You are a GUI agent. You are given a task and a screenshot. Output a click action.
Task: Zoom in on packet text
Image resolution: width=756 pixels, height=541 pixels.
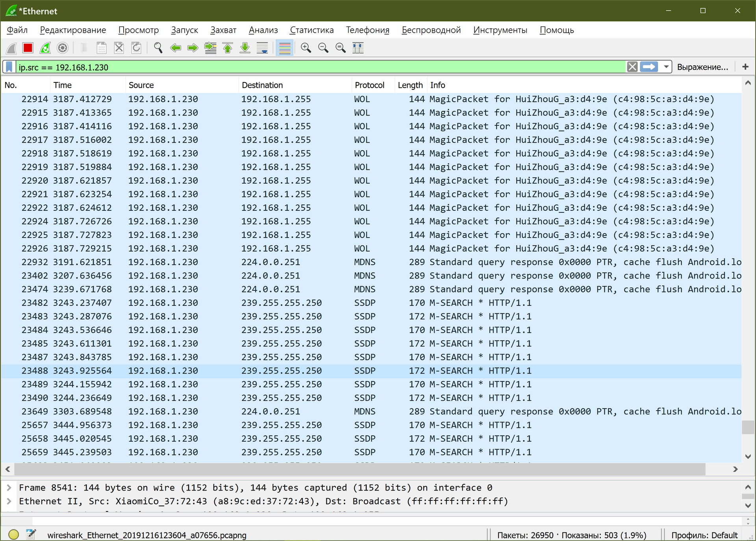tap(306, 48)
